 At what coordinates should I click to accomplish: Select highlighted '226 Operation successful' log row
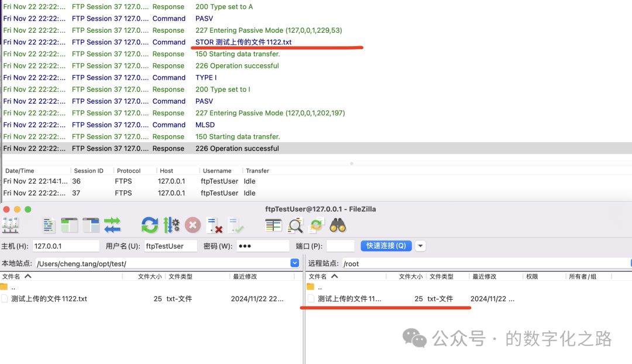pyautogui.click(x=317, y=148)
